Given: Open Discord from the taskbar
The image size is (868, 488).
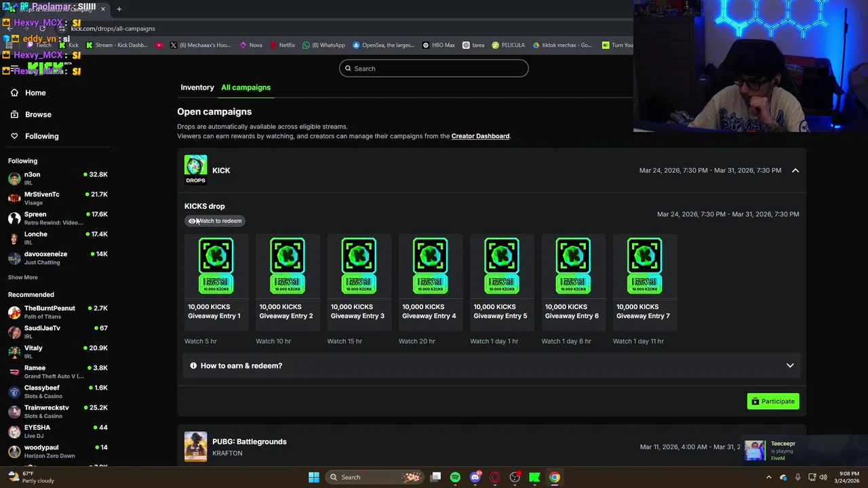Looking at the screenshot, I should tap(475, 477).
